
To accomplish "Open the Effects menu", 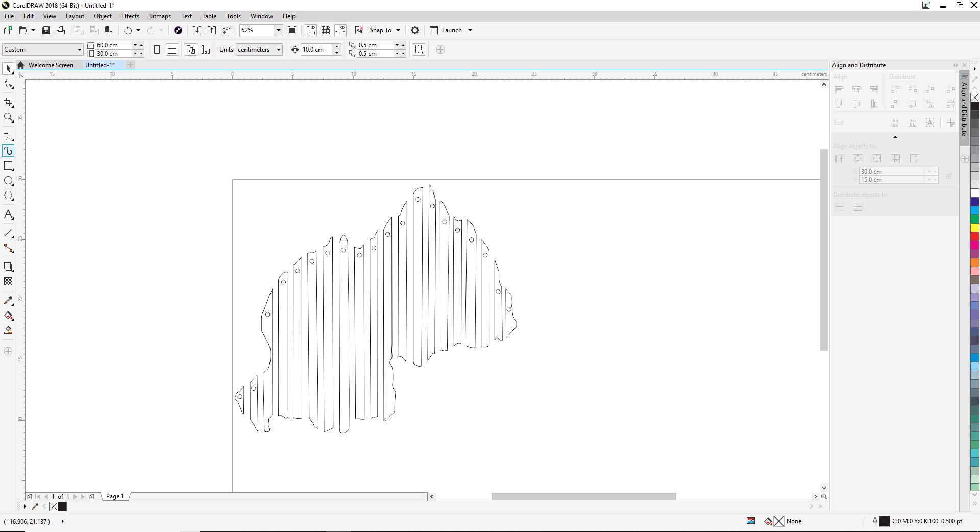I will [x=130, y=16].
